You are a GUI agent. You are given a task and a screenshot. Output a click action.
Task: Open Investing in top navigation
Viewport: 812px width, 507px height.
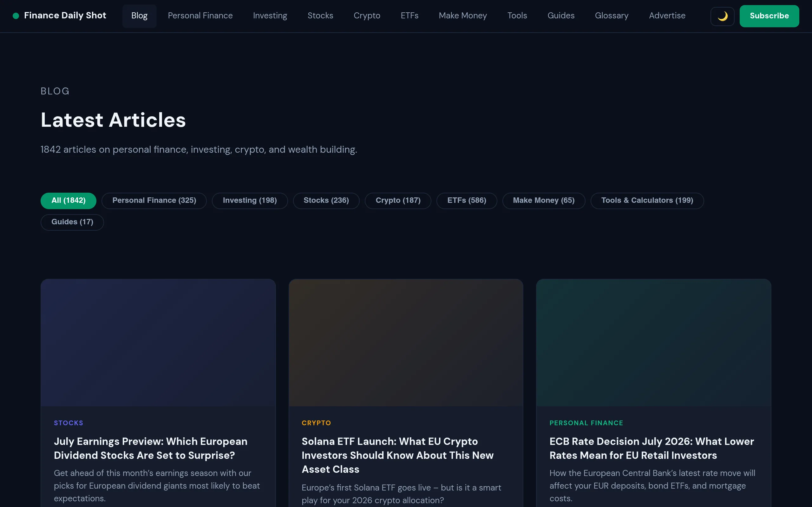tap(270, 16)
